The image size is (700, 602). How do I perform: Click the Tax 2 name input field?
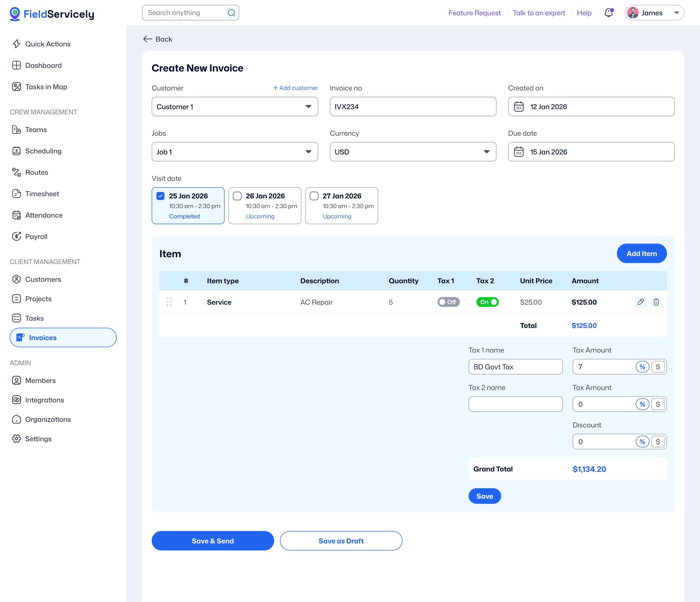click(515, 404)
